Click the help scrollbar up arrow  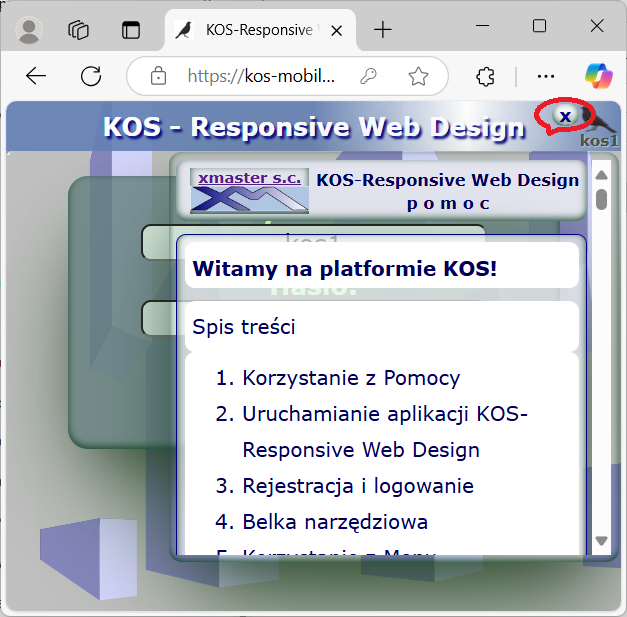click(x=601, y=176)
